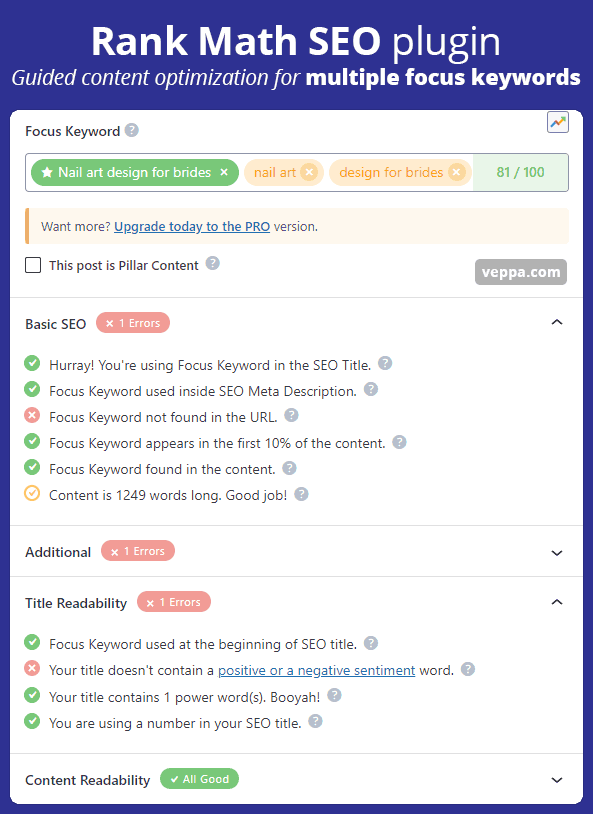
Task: Click the veppa.com badge
Action: pos(521,272)
